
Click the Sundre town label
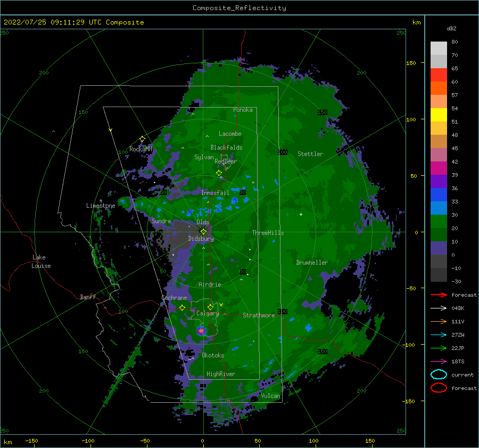(x=161, y=221)
